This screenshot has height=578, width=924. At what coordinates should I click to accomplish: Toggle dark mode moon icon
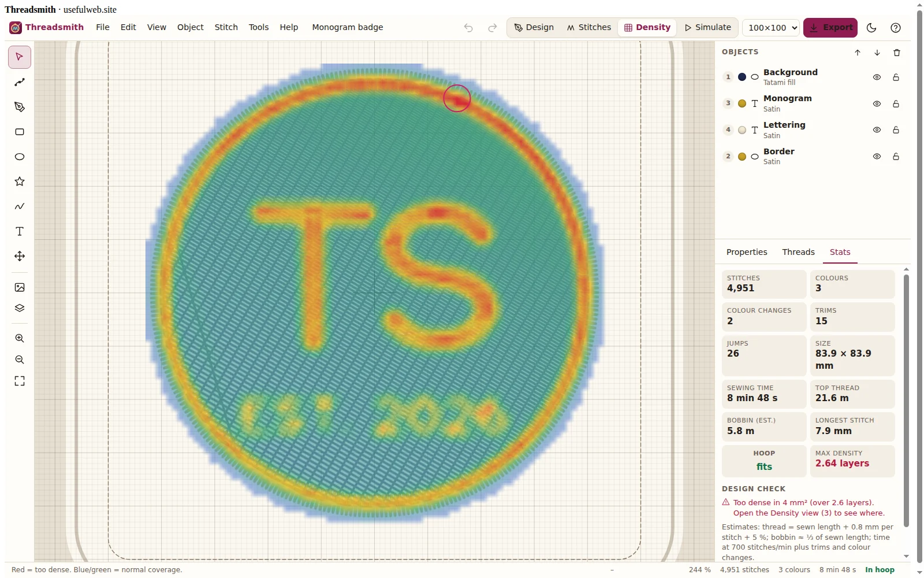tap(871, 28)
